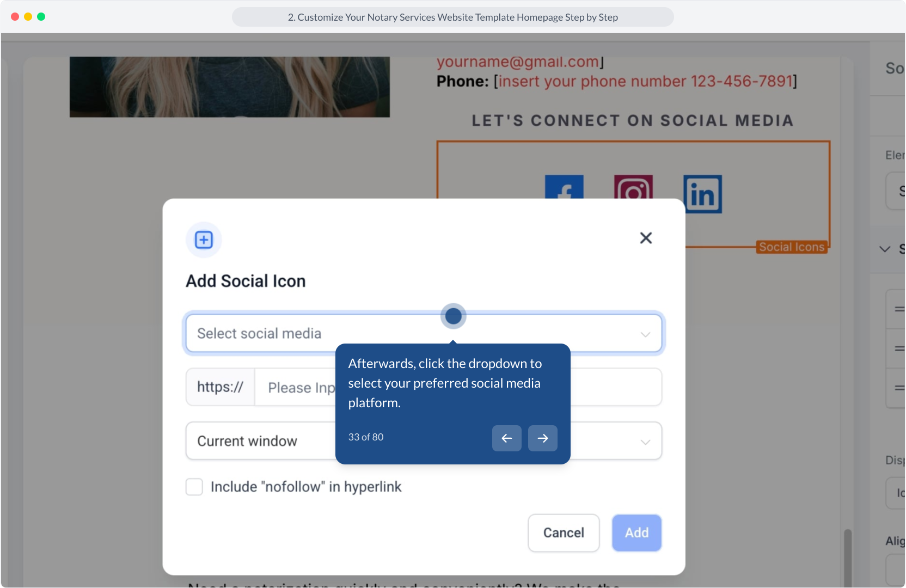This screenshot has width=906, height=588.
Task: Click the LinkedIn social icon
Action: [x=702, y=194]
